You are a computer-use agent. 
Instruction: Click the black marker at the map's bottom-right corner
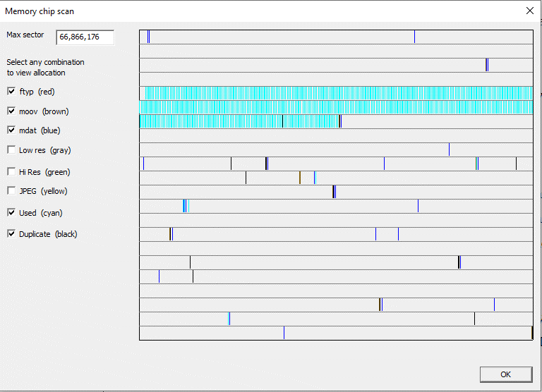tap(531, 333)
